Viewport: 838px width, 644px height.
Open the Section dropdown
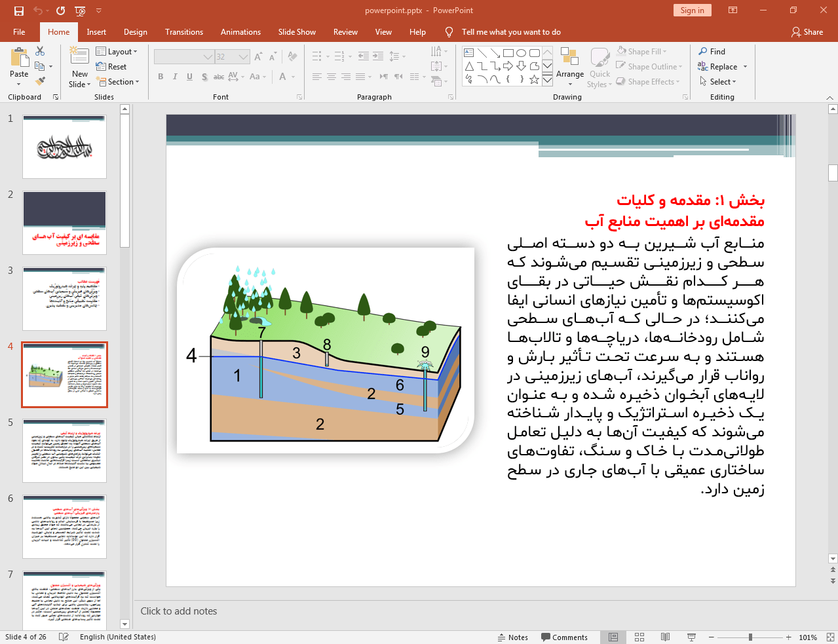[118, 82]
